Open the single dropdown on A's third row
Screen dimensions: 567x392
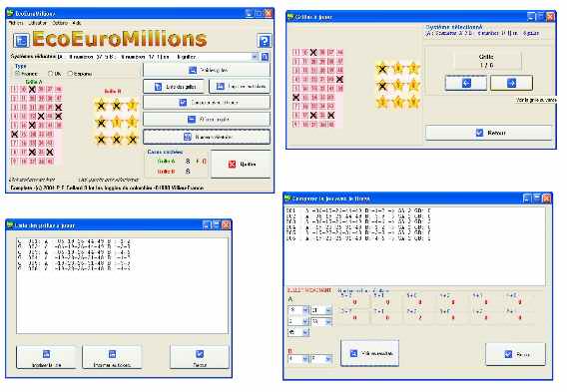305,332
